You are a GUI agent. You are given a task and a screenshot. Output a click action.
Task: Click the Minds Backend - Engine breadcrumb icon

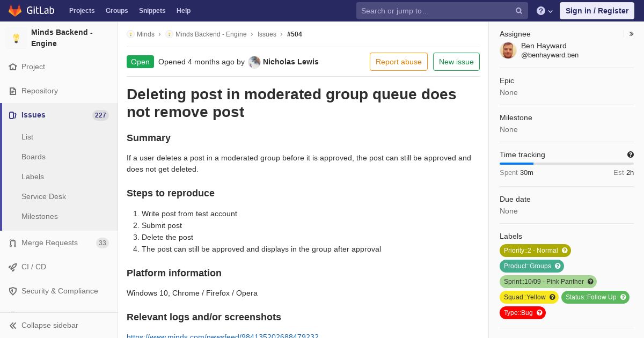pyautogui.click(x=169, y=34)
